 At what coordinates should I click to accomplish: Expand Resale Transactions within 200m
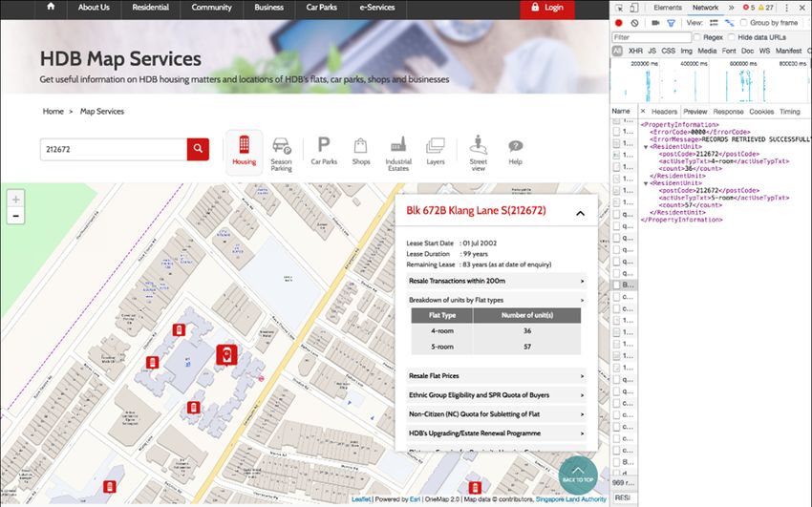pos(496,281)
